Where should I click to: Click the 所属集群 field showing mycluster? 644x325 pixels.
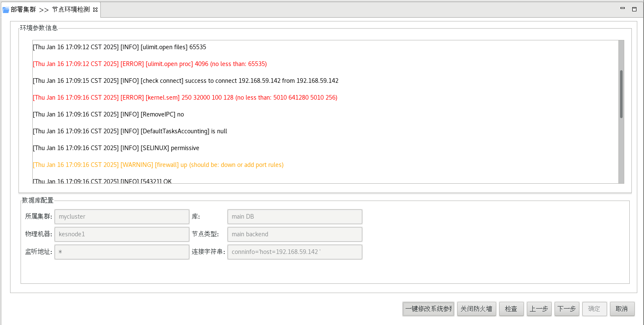click(x=122, y=217)
